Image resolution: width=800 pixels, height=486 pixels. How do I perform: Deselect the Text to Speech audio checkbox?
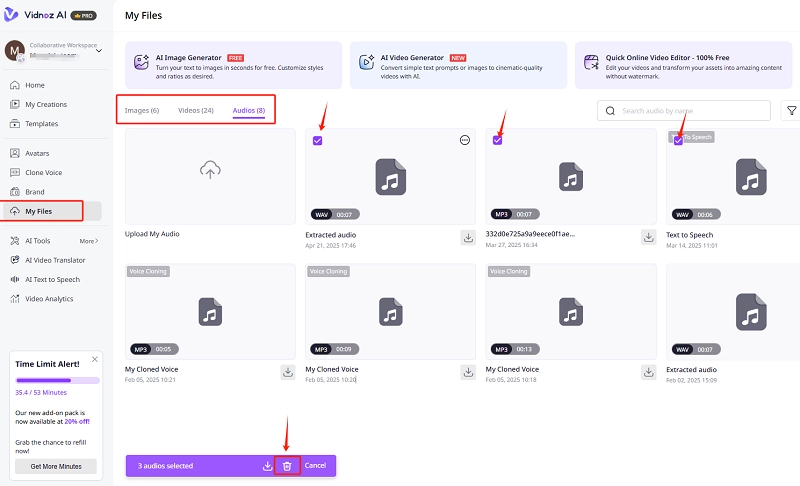677,141
